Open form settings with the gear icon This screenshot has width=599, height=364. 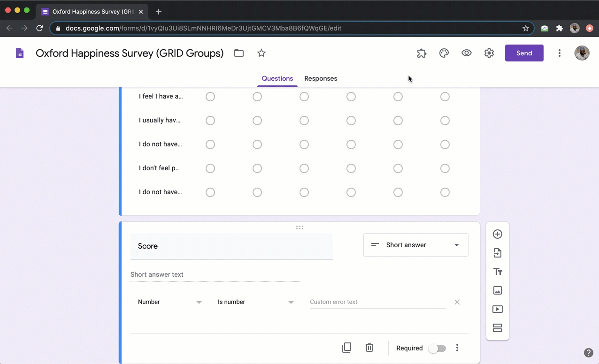[x=489, y=53]
